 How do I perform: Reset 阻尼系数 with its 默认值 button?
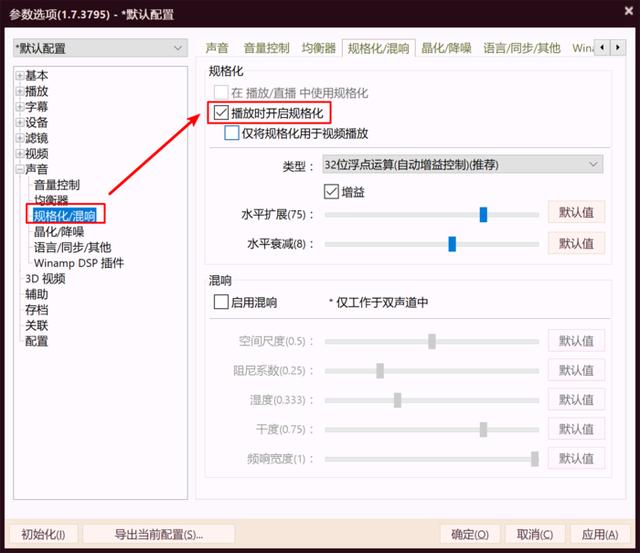point(576,370)
